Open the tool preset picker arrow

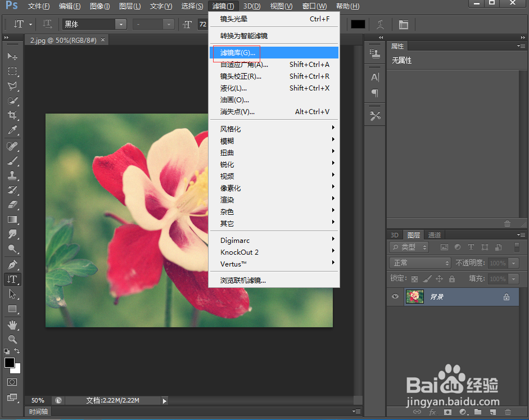pyautogui.click(x=31, y=24)
